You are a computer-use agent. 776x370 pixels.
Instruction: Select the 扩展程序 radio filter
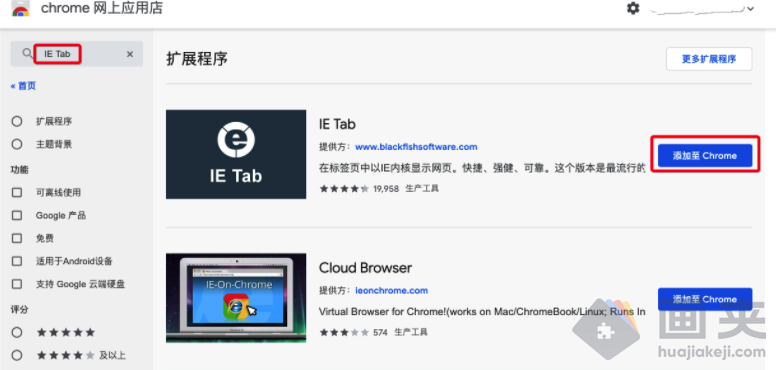[x=17, y=121]
